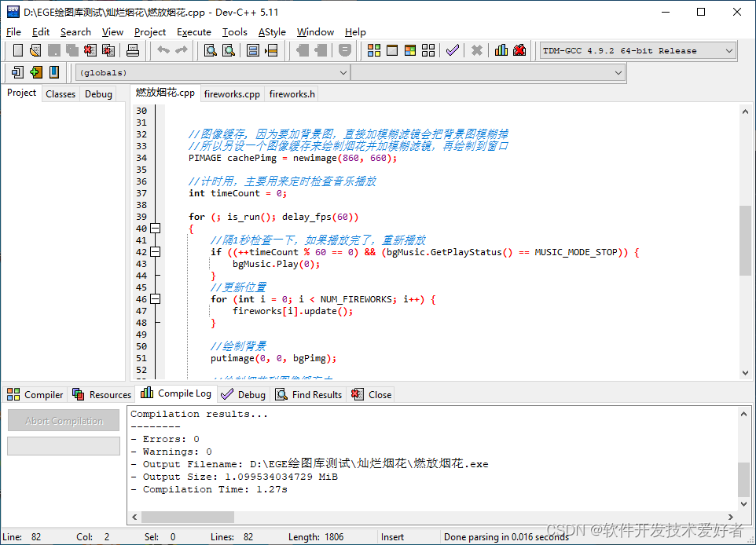756x545 pixels.
Task: Select the Print icon
Action: coord(132,49)
